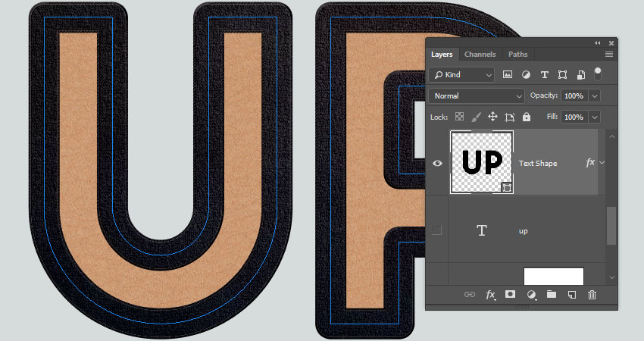Open the Layers panel menu

(608, 55)
